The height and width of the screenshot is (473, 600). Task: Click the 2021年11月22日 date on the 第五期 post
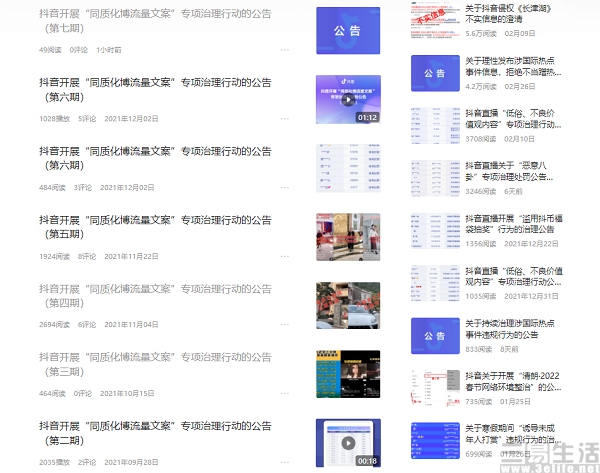[131, 256]
